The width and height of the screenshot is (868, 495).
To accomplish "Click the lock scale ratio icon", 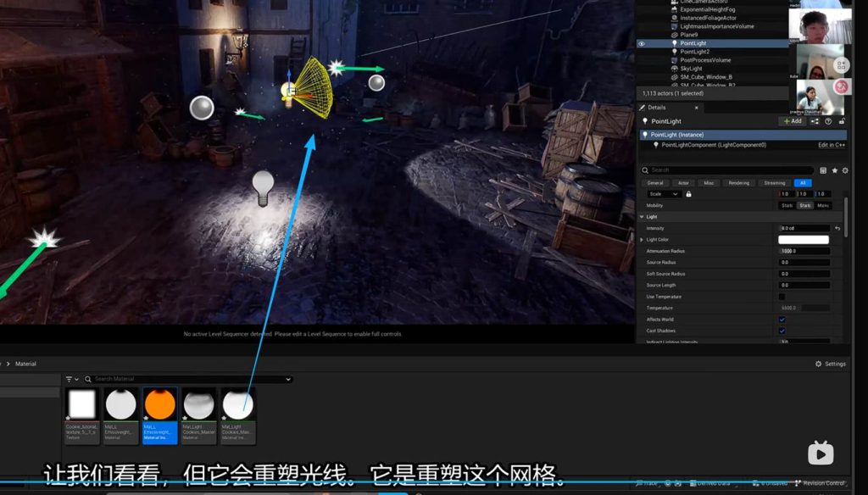I will [688, 194].
